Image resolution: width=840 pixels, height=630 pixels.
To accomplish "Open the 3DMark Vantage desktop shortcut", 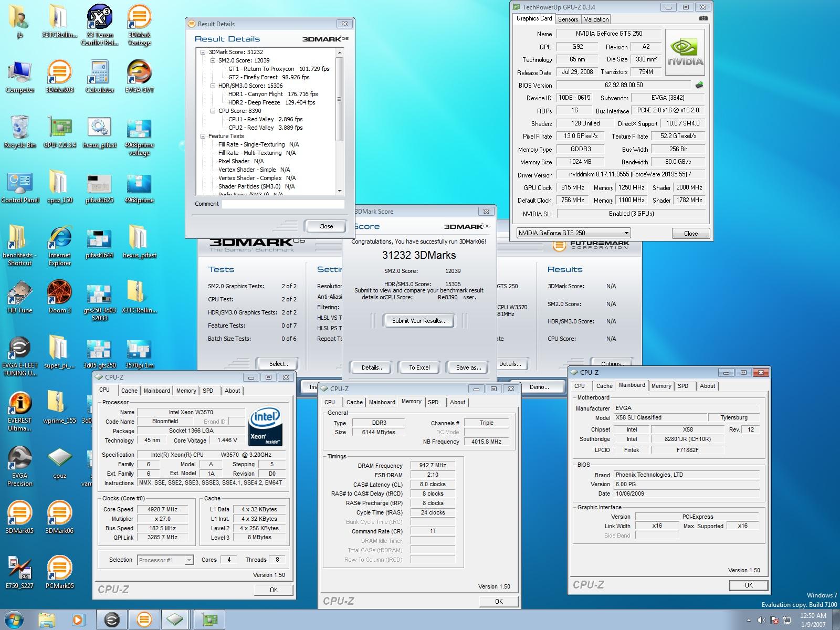I will pyautogui.click(x=139, y=25).
